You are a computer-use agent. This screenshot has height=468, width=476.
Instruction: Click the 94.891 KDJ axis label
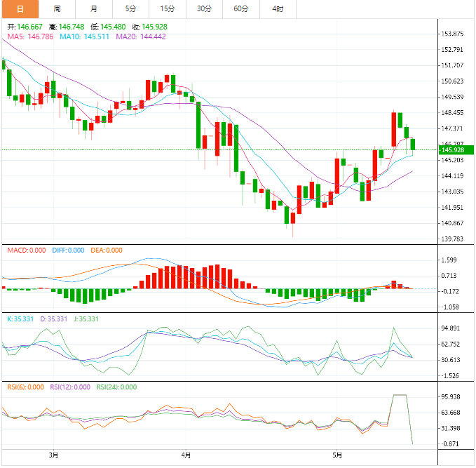click(x=451, y=328)
